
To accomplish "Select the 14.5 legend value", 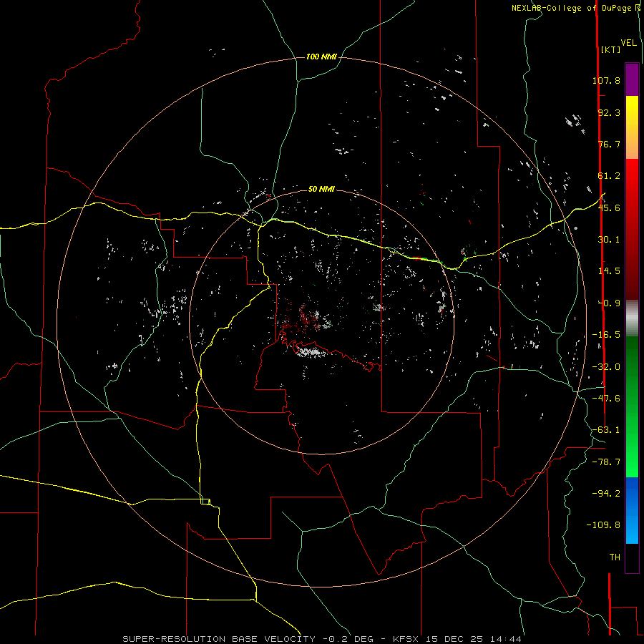I will point(609,271).
